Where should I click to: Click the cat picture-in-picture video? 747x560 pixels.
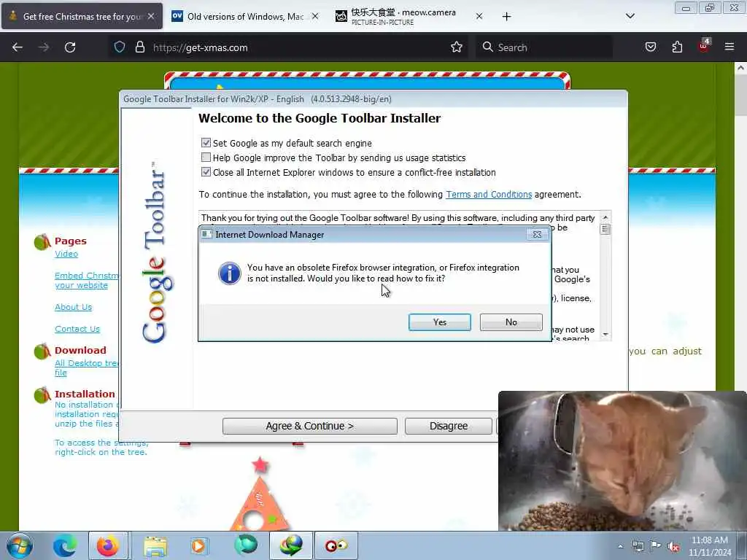coord(622,461)
